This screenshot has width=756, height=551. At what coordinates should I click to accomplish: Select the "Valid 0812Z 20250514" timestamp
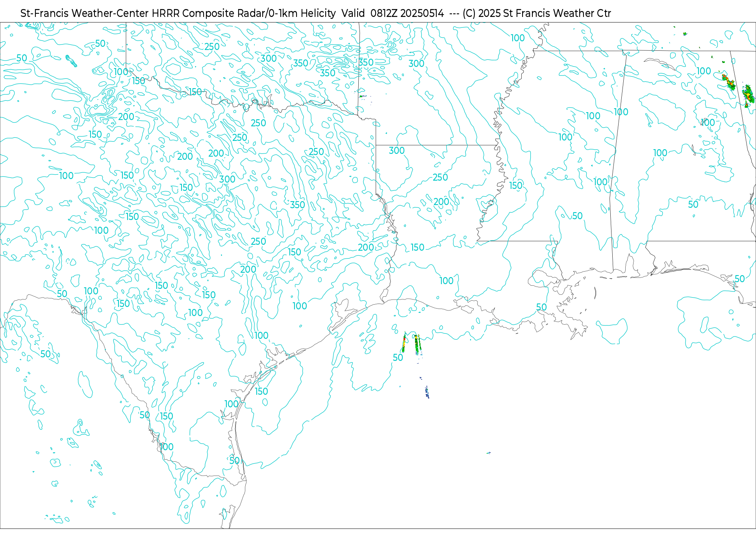pyautogui.click(x=393, y=13)
